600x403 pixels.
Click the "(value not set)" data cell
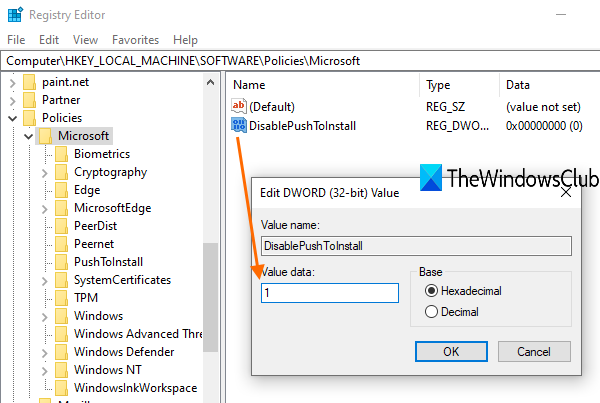[543, 106]
